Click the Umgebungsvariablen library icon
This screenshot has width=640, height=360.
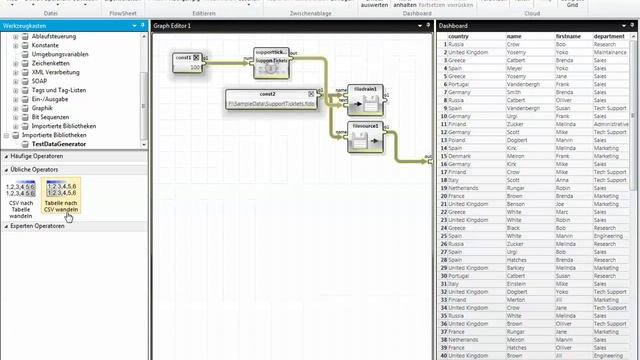coord(25,54)
